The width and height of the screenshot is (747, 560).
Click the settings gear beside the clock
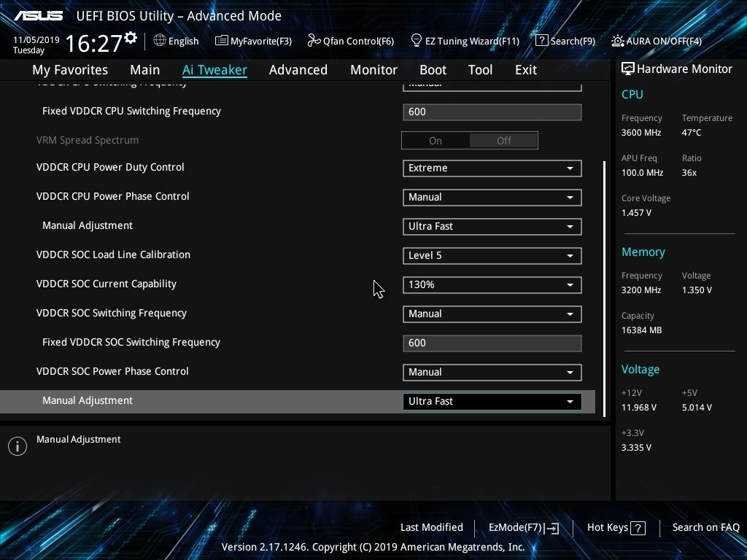tap(131, 37)
